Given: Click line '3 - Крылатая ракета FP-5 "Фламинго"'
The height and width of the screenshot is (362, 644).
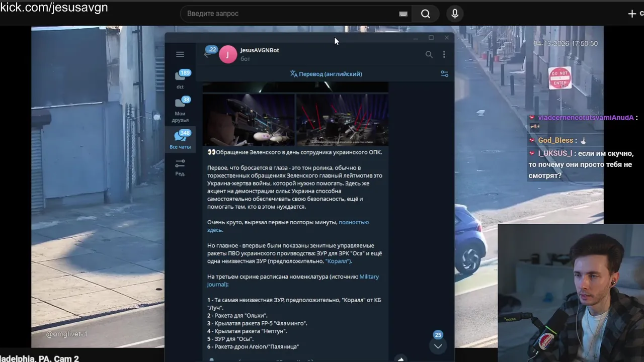Looking at the screenshot, I should click(257, 323).
